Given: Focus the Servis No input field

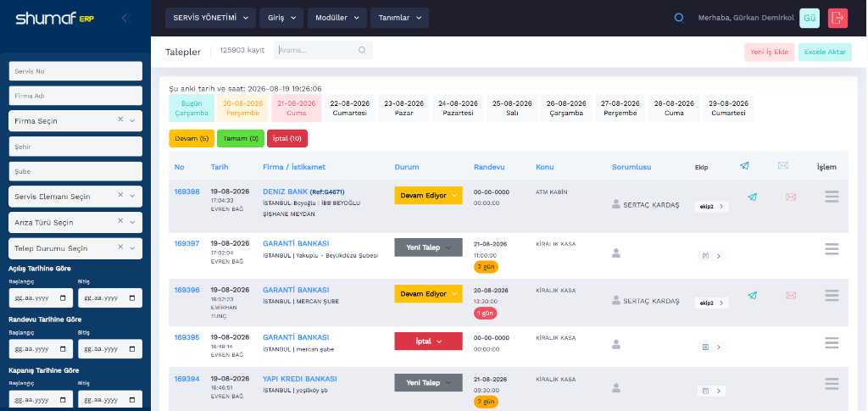Looking at the screenshot, I should pos(75,71).
